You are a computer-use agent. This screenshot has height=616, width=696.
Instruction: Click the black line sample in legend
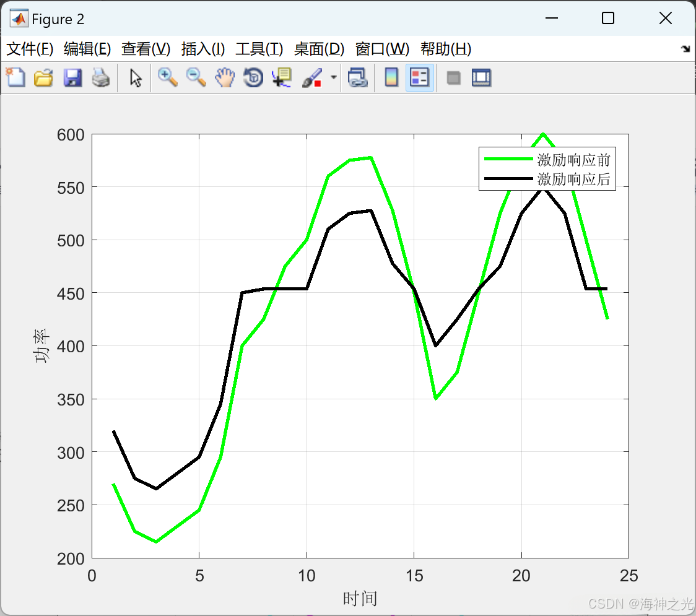pyautogui.click(x=508, y=179)
